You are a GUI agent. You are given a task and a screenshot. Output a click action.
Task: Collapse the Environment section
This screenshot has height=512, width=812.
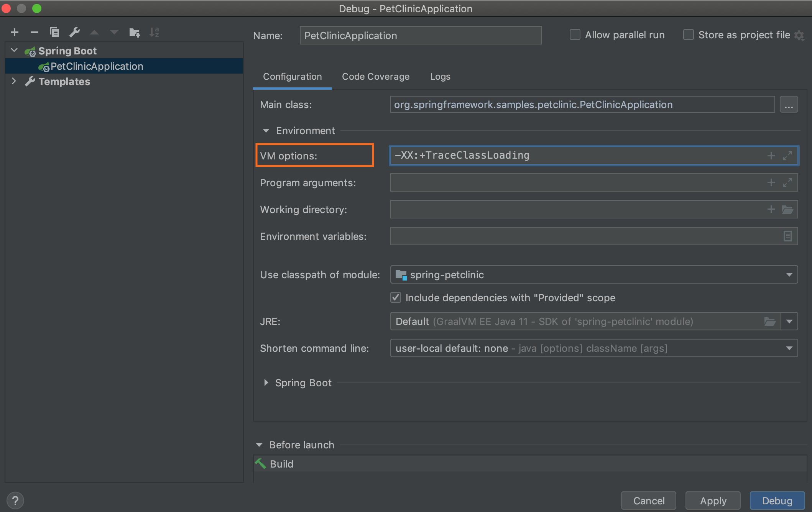coord(266,131)
